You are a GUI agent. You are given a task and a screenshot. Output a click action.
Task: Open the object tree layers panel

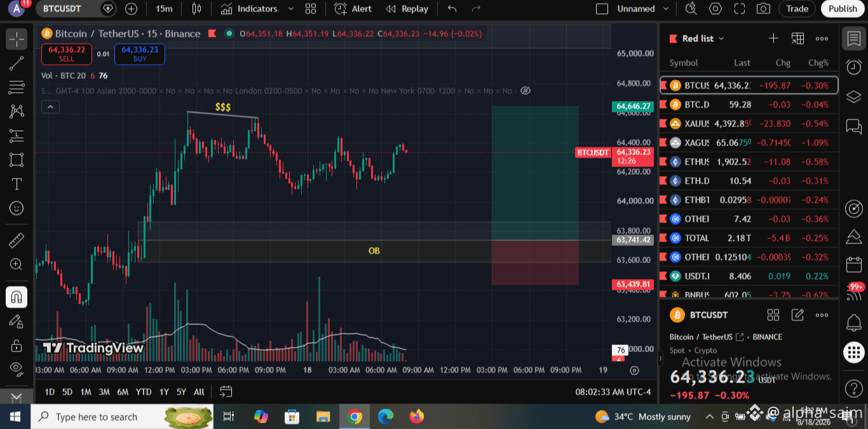853,97
